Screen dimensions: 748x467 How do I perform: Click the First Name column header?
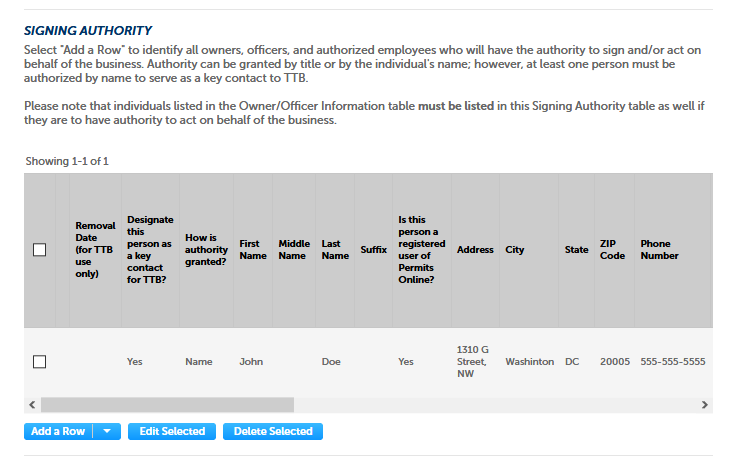253,250
